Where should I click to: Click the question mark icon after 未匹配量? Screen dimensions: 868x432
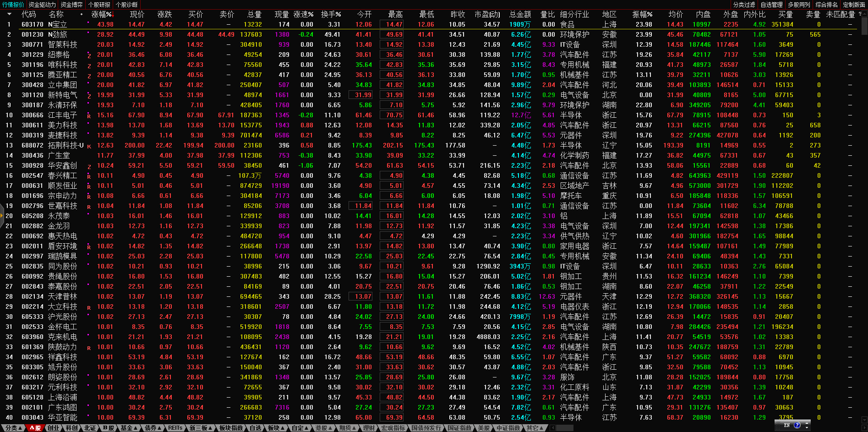[860, 14]
